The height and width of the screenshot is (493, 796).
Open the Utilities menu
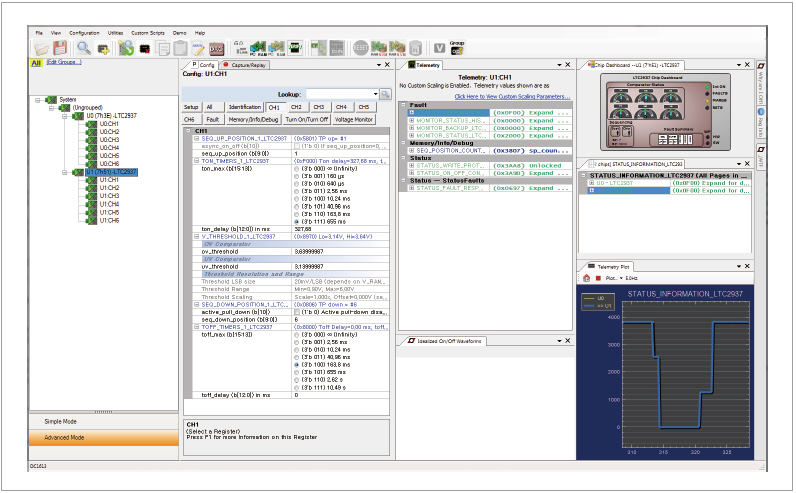coord(117,33)
